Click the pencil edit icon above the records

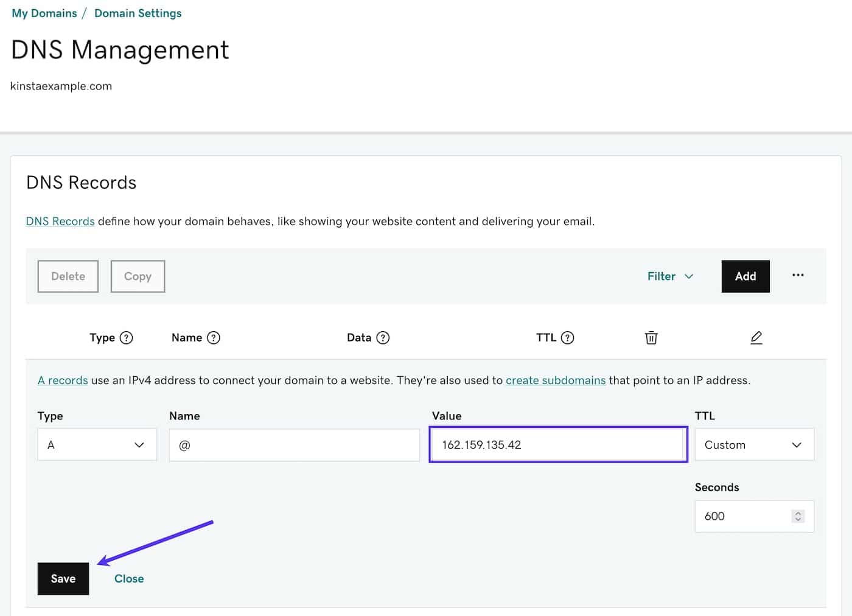756,337
